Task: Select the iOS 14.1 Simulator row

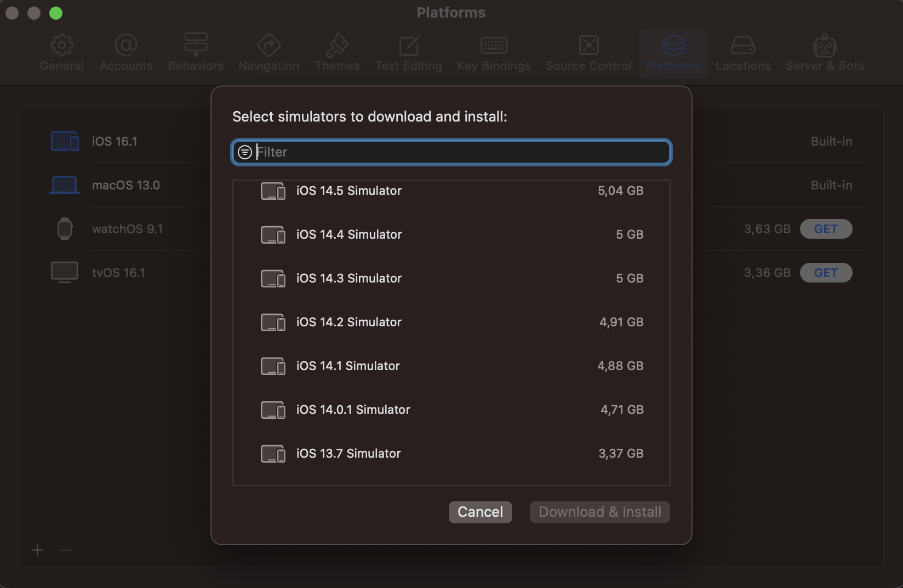Action: tap(451, 366)
